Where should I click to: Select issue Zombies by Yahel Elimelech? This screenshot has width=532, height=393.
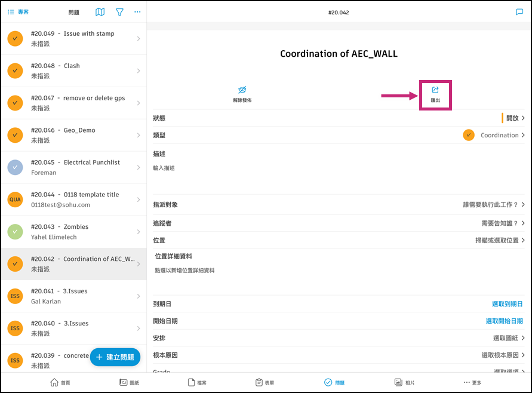[x=74, y=232]
